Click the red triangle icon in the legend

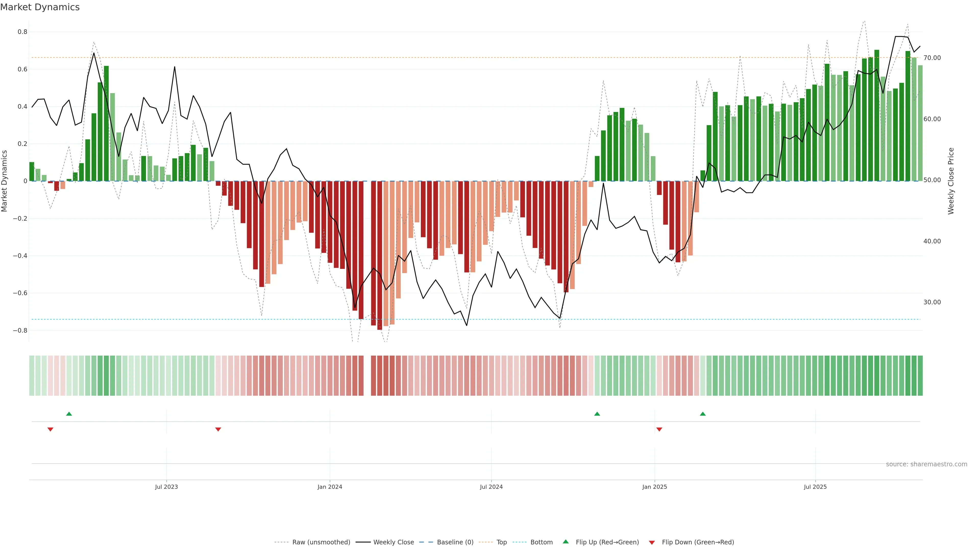click(652, 542)
